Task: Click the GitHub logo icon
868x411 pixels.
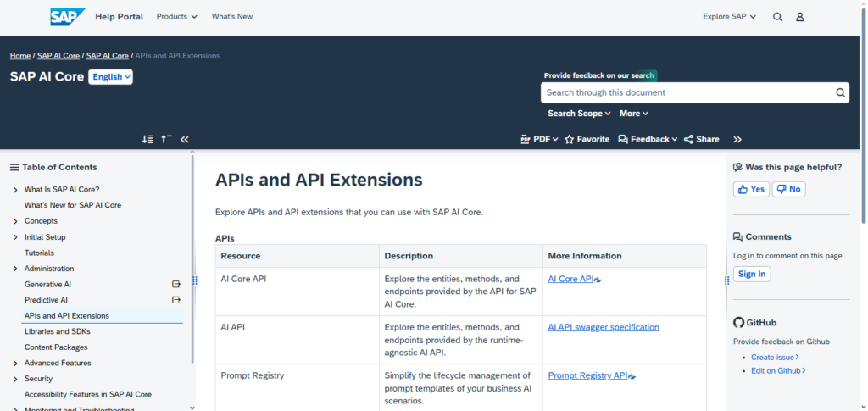Action: pyautogui.click(x=738, y=323)
